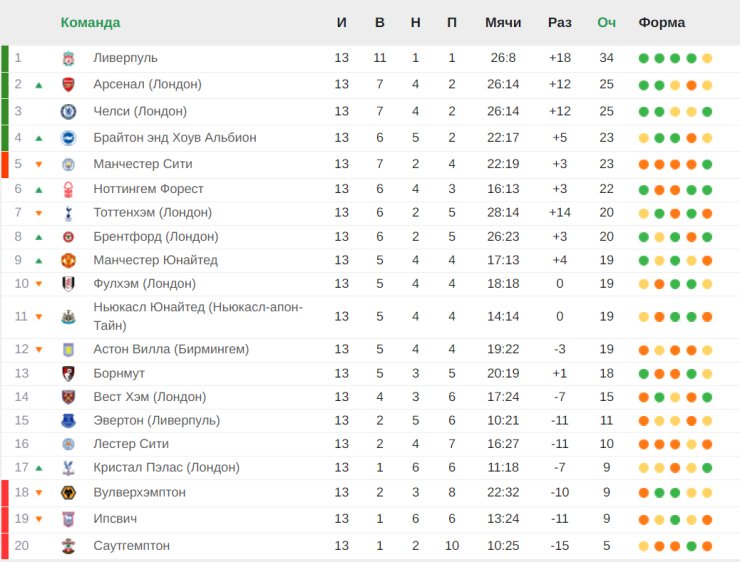
Task: Open the Астон Вилла (Бирмингем) team page
Action: point(171,349)
